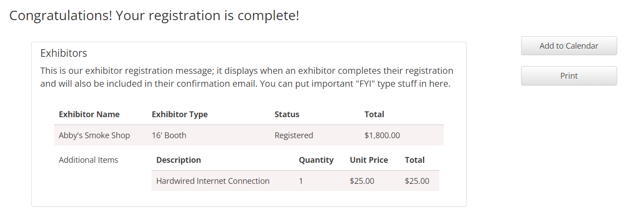The width and height of the screenshot is (644, 212).
Task: Click the exhibitor registration message paragraph
Action: tap(247, 77)
